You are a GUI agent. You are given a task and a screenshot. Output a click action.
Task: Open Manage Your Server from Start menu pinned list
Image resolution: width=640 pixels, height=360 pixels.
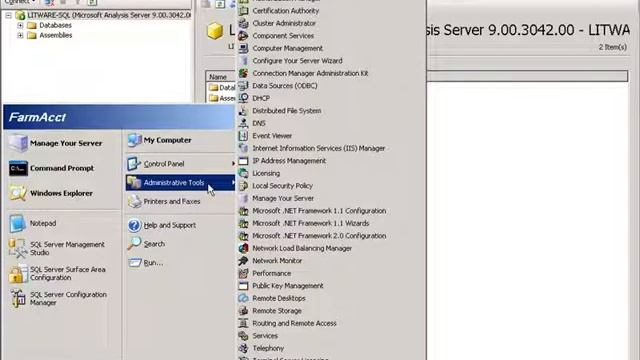click(x=63, y=143)
